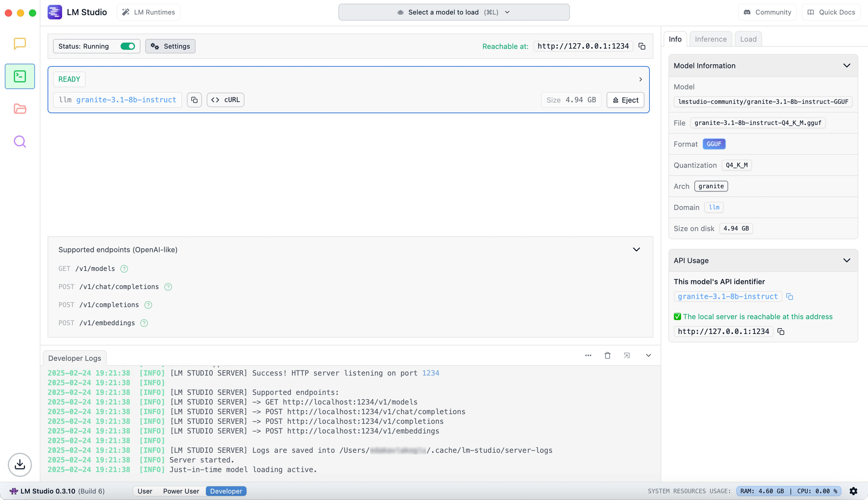Click the cURL button

coord(225,100)
